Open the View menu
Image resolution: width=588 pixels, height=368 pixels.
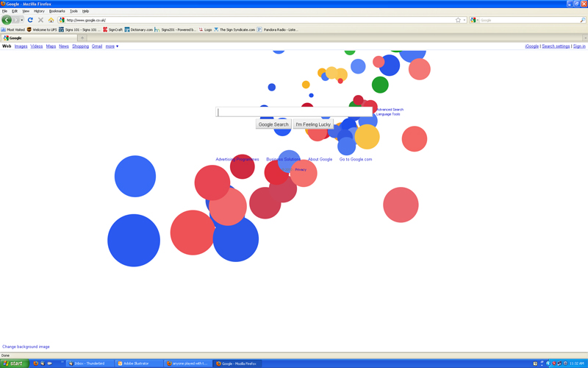click(x=26, y=11)
